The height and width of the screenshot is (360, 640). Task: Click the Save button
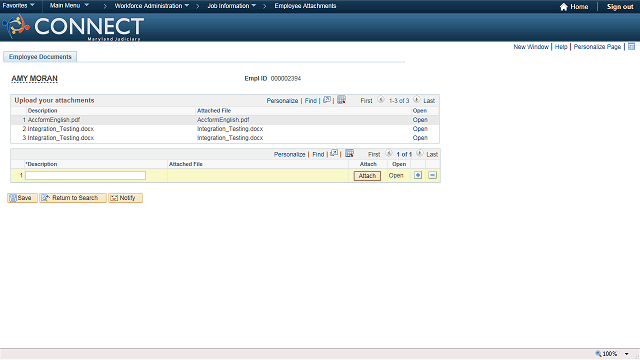coord(22,198)
